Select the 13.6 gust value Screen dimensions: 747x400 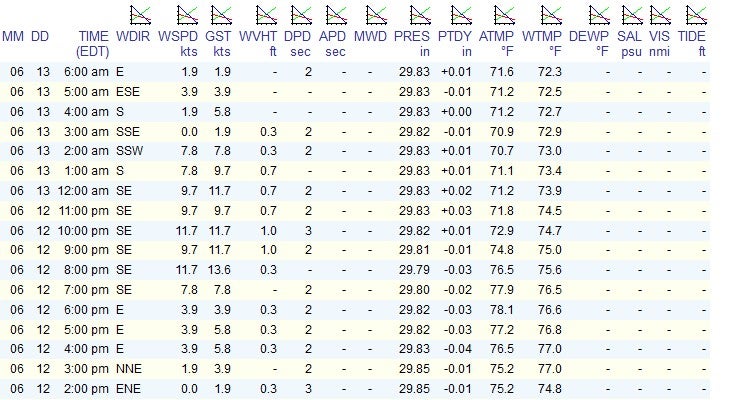coord(219,270)
